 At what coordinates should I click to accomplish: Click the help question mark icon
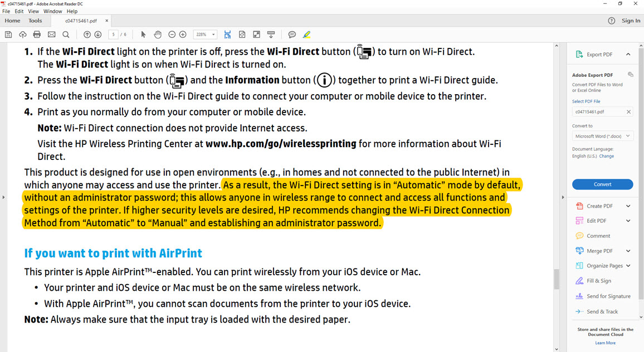click(x=612, y=21)
